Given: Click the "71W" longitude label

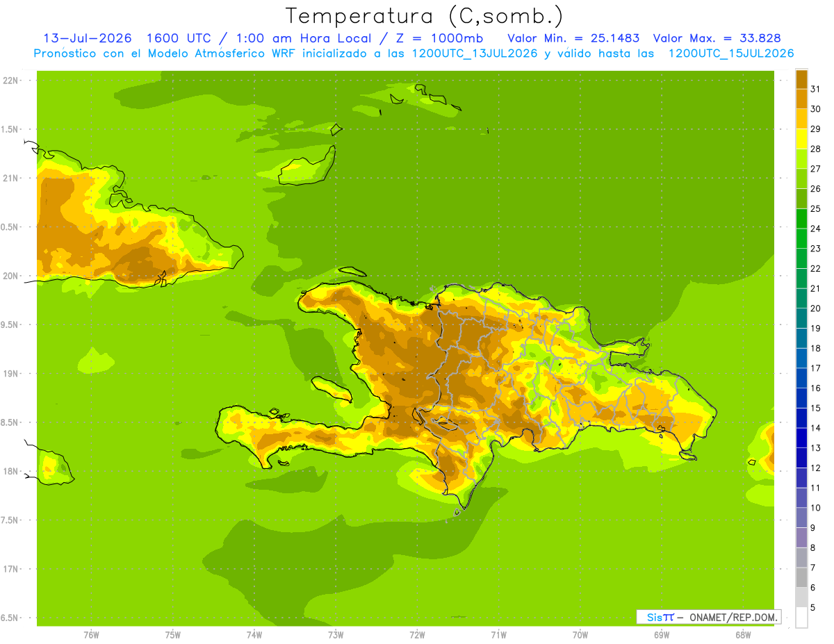Looking at the screenshot, I should pos(498,634).
